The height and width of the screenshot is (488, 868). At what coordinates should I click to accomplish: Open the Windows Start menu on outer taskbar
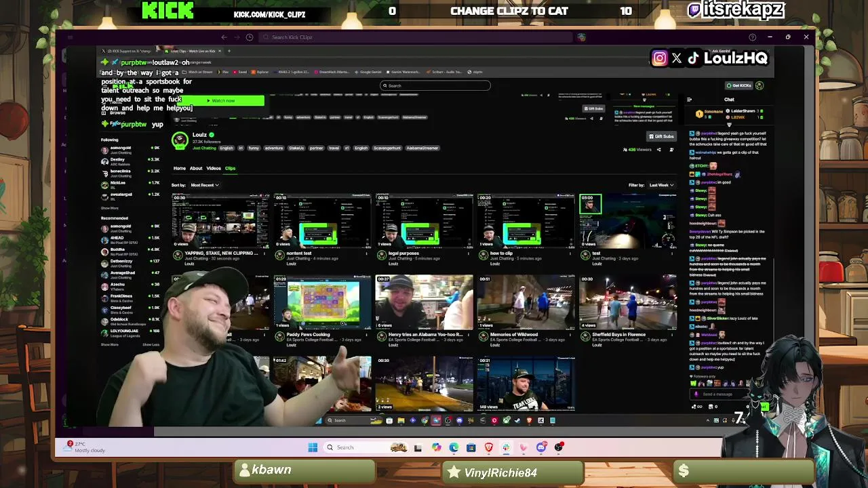(313, 447)
